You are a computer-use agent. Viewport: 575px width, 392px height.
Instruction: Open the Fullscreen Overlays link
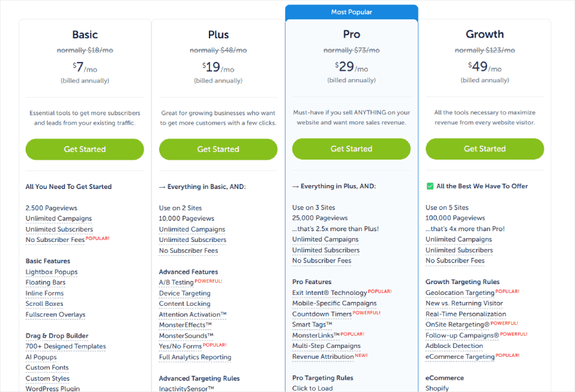click(x=56, y=314)
